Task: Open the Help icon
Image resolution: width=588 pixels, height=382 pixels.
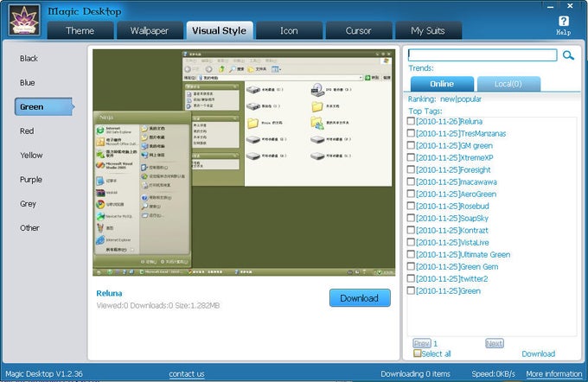Action: coord(563,25)
